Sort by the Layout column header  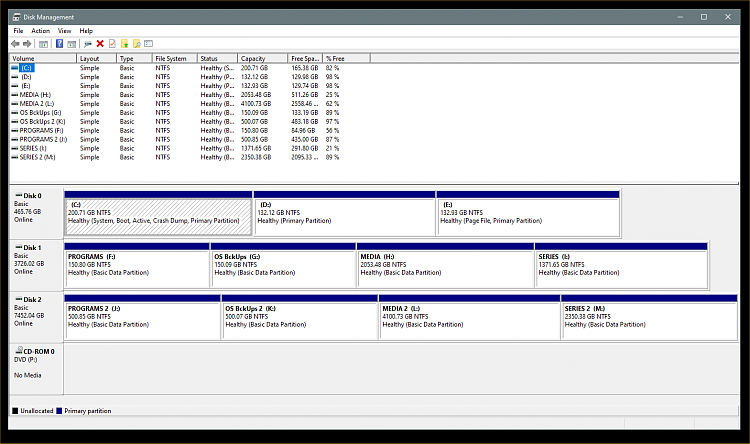[x=97, y=58]
